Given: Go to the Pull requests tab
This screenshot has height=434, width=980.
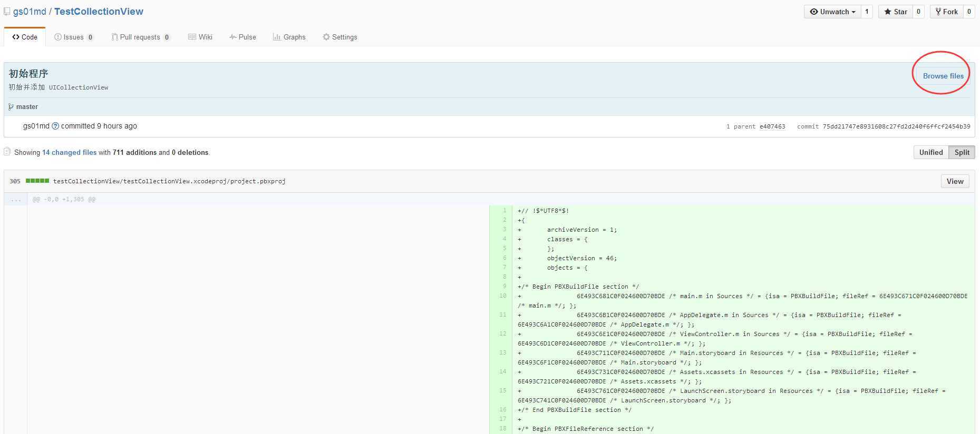Looking at the screenshot, I should pos(141,37).
